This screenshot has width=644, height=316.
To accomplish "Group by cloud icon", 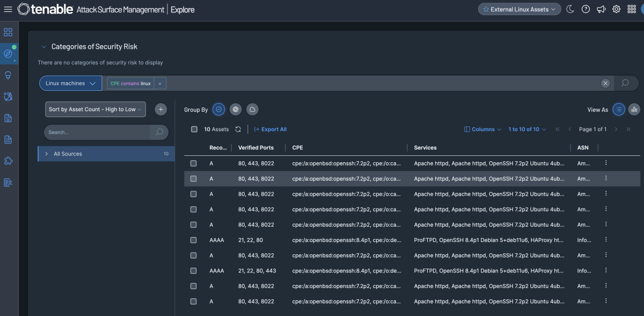I will (x=252, y=110).
